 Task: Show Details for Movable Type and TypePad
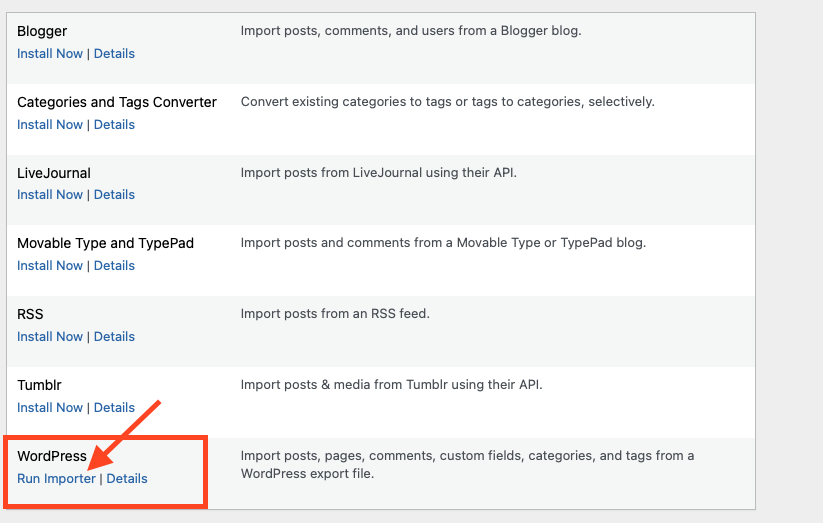tap(114, 266)
